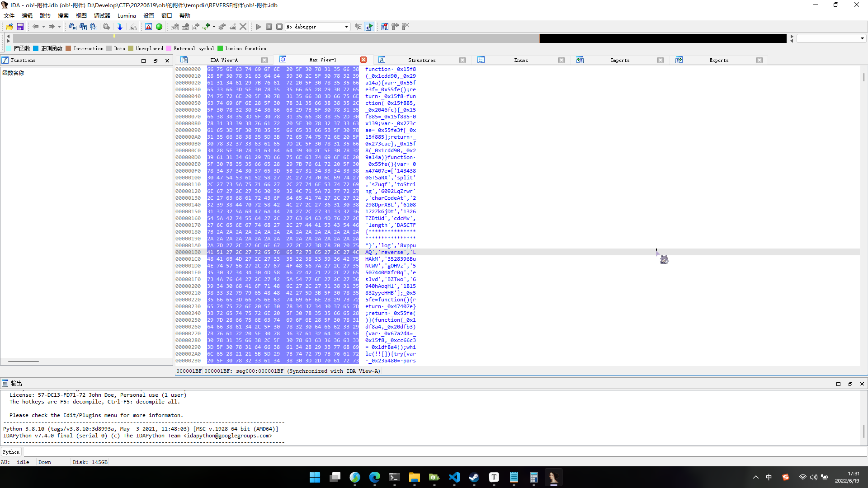This screenshot has width=868, height=488.
Task: Switch to the Imports tab
Action: (619, 60)
